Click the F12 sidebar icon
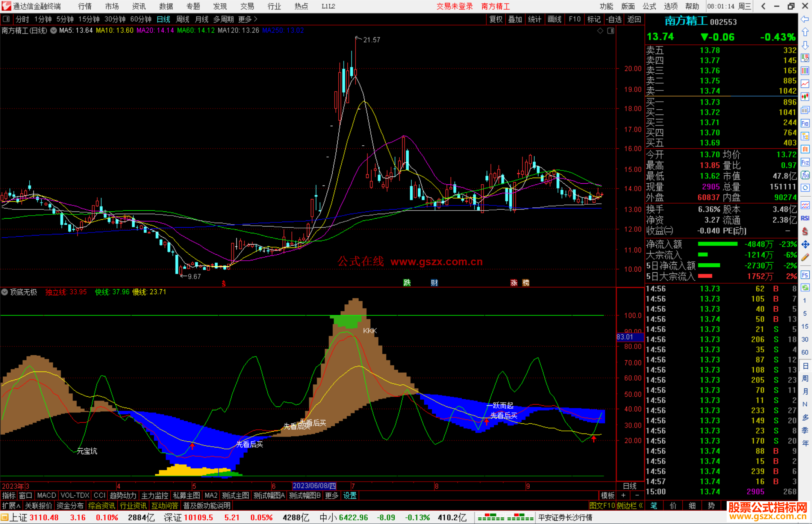Screen dimensions: 812x524 pyautogui.click(x=805, y=162)
